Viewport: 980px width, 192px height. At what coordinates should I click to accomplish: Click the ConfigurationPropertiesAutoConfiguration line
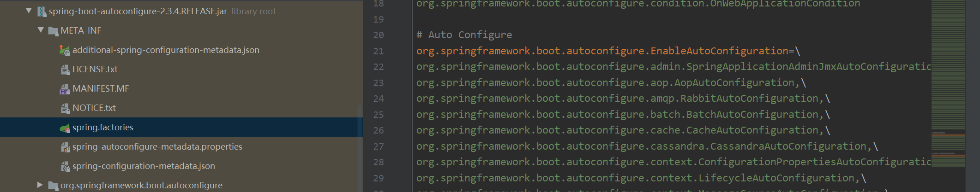(x=673, y=162)
